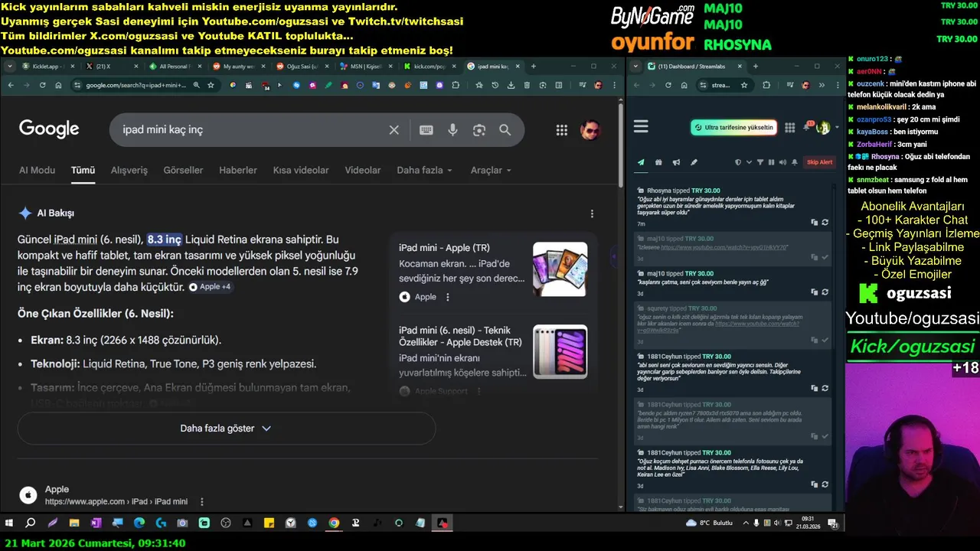Image resolution: width=980 pixels, height=551 pixels.
Task: Select the paper plane events tab
Action: [x=641, y=162]
